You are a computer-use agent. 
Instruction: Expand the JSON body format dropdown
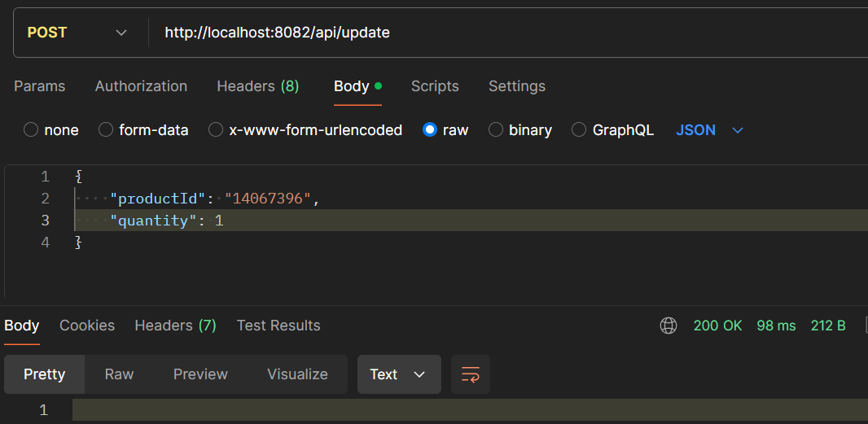[x=738, y=130]
